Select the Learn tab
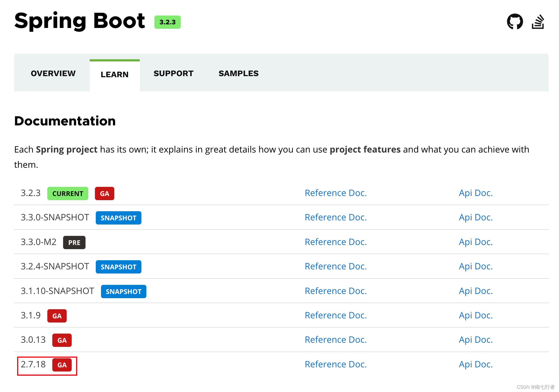The height and width of the screenshot is (392, 559). [115, 74]
